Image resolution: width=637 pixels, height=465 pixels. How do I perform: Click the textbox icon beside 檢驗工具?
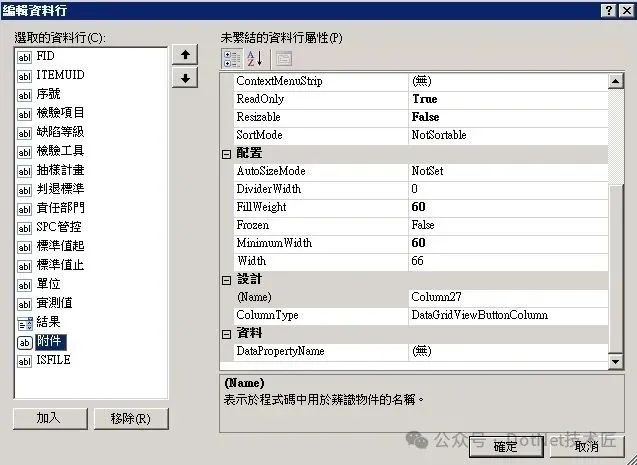click(x=24, y=152)
